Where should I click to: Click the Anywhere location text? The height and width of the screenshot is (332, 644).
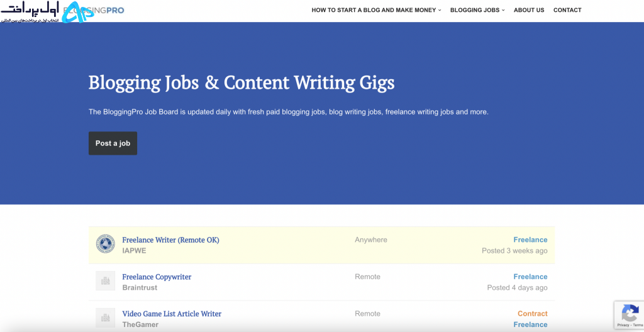click(x=371, y=240)
